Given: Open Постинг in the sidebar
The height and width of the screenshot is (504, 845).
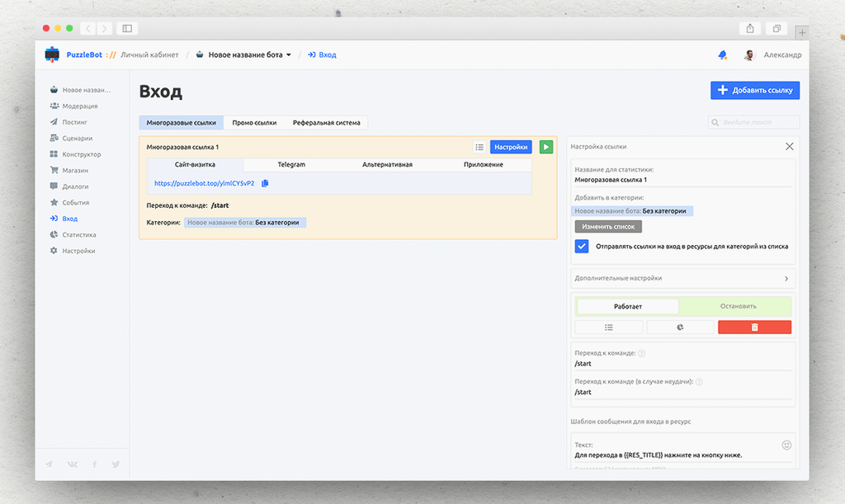Looking at the screenshot, I should (68, 122).
